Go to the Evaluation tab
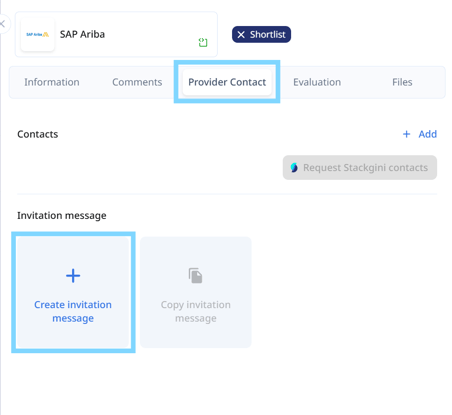This screenshot has width=452, height=415. click(317, 82)
